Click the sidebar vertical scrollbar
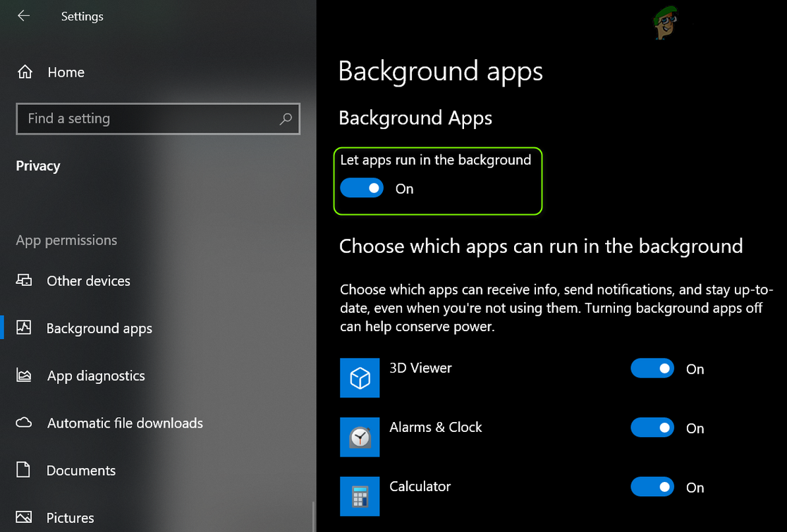This screenshot has height=532, width=787. click(314, 516)
